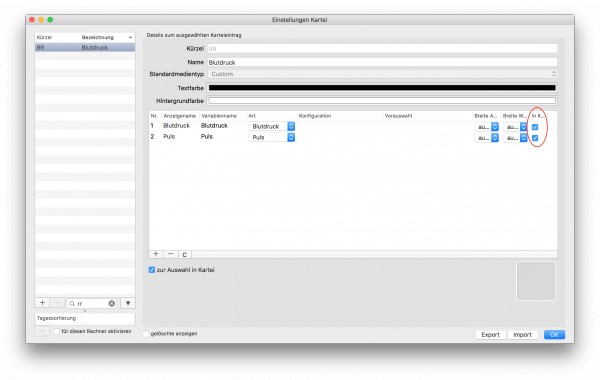Click the Tagessortierung header

(x=57, y=318)
